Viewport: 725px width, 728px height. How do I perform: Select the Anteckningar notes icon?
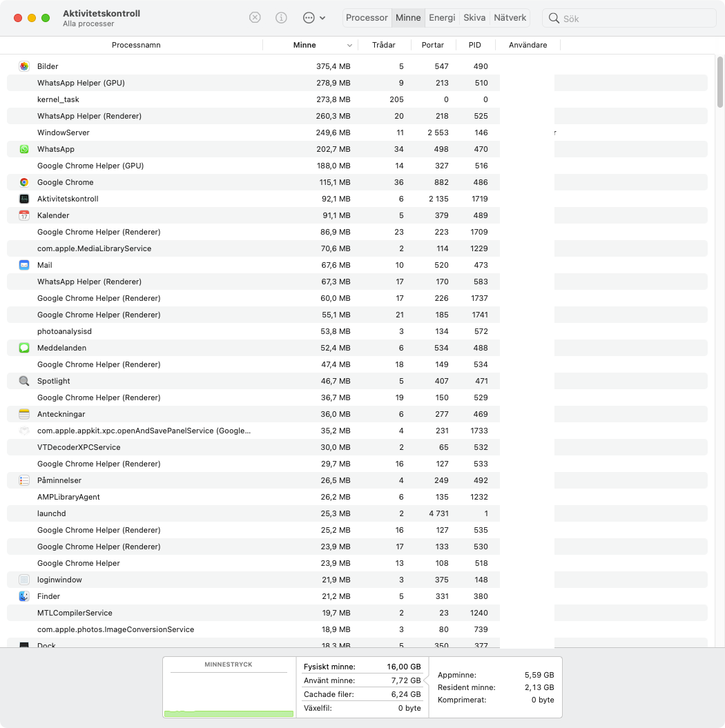24,414
